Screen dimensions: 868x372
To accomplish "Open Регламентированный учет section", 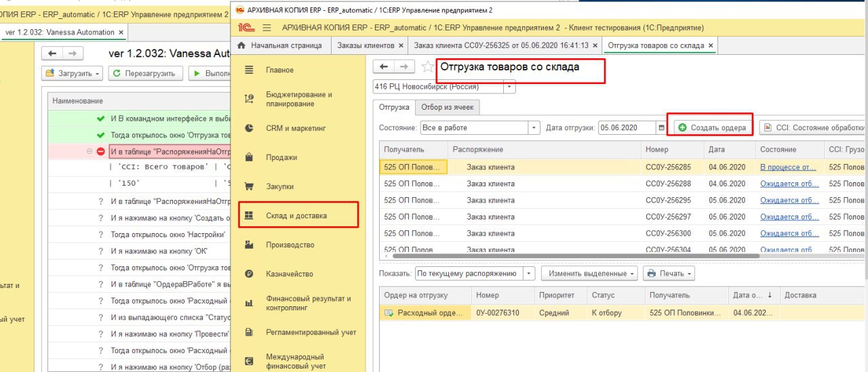I will tap(311, 332).
